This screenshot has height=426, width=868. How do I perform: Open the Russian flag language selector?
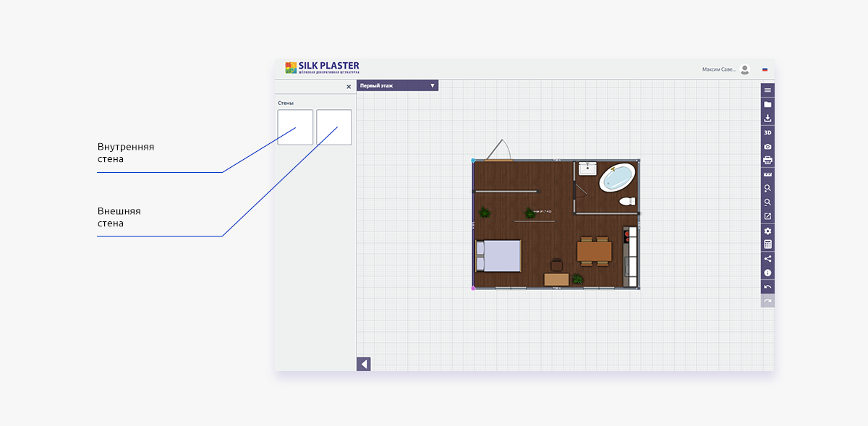(765, 69)
